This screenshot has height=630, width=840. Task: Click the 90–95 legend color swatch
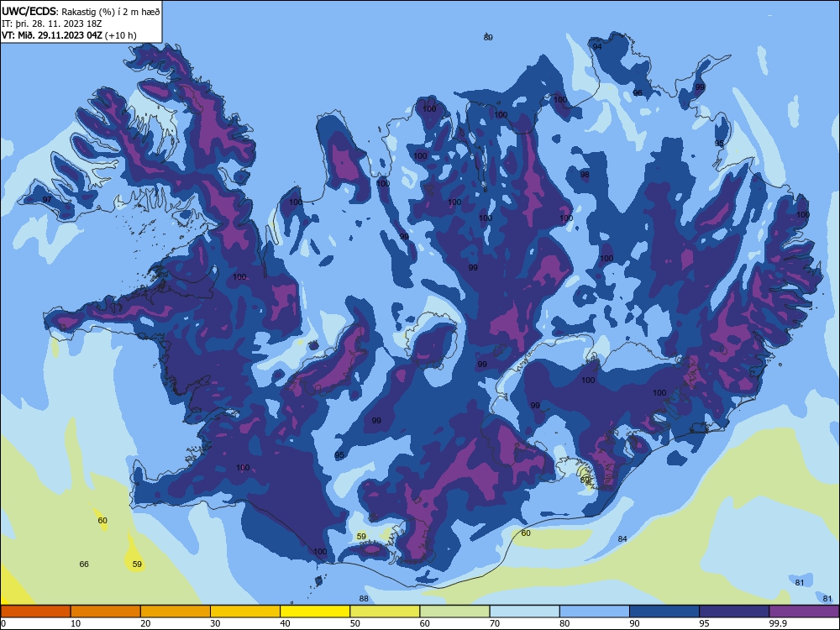(x=664, y=612)
